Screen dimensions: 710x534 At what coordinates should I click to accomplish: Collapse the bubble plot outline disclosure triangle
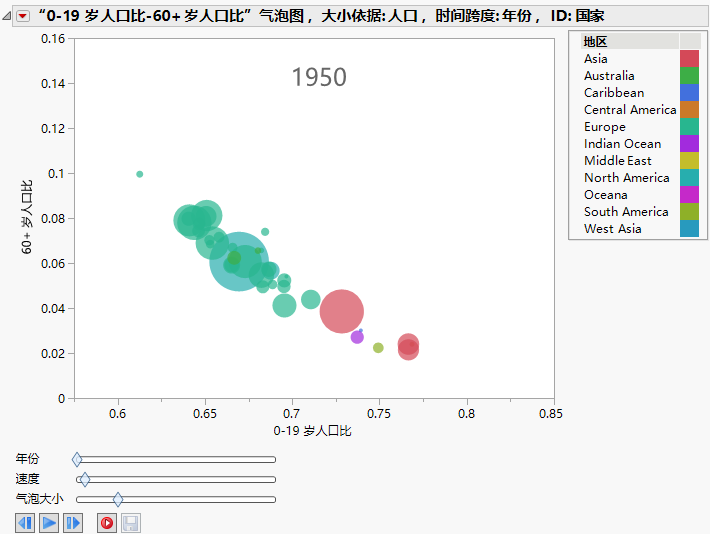click(x=6, y=17)
